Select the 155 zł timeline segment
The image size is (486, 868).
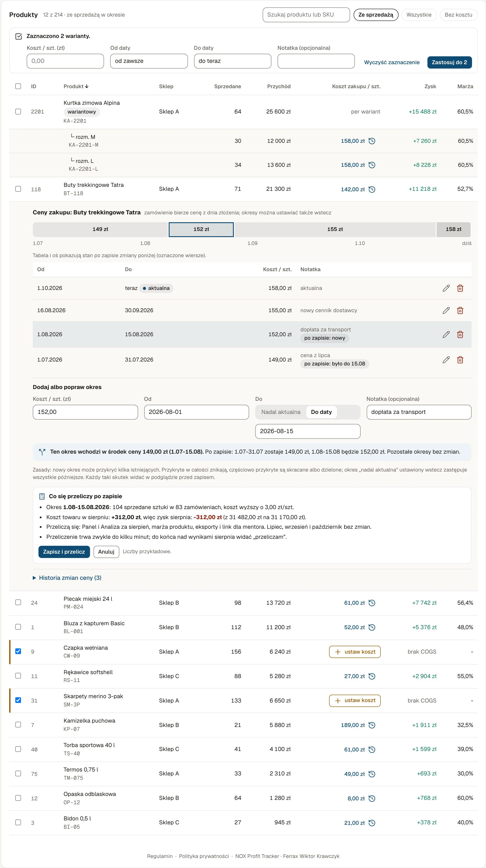coord(335,229)
